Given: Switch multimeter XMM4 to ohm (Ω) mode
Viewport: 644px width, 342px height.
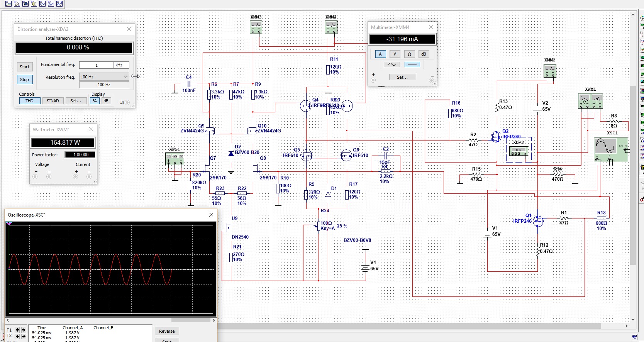Looking at the screenshot, I should pos(409,54).
